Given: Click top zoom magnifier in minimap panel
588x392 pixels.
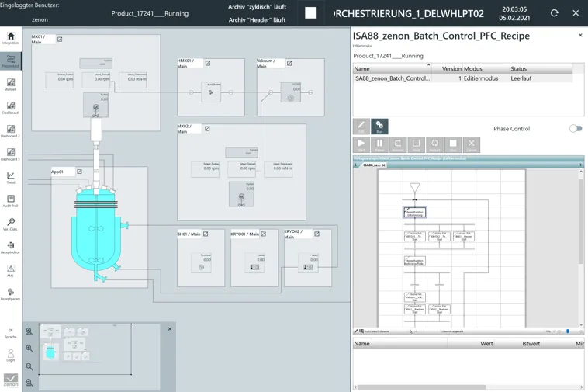Looking at the screenshot, I should click(x=29, y=331).
